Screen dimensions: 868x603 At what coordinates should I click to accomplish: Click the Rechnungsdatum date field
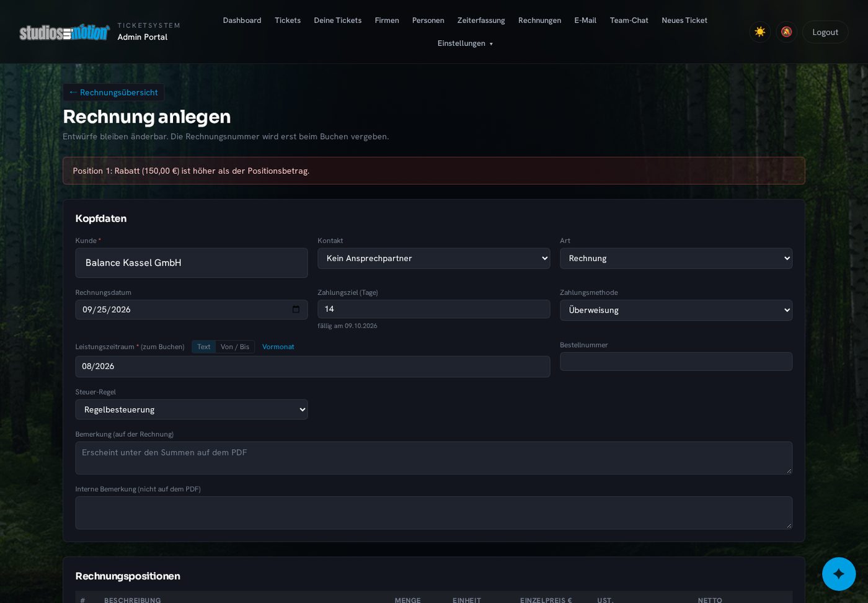192,310
